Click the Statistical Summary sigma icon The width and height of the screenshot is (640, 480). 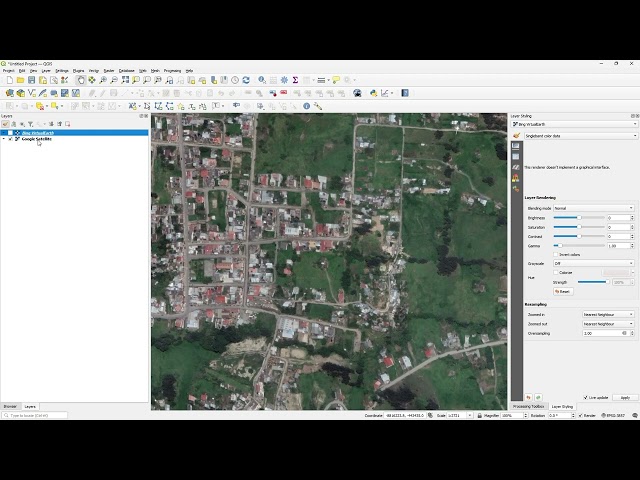(x=295, y=80)
